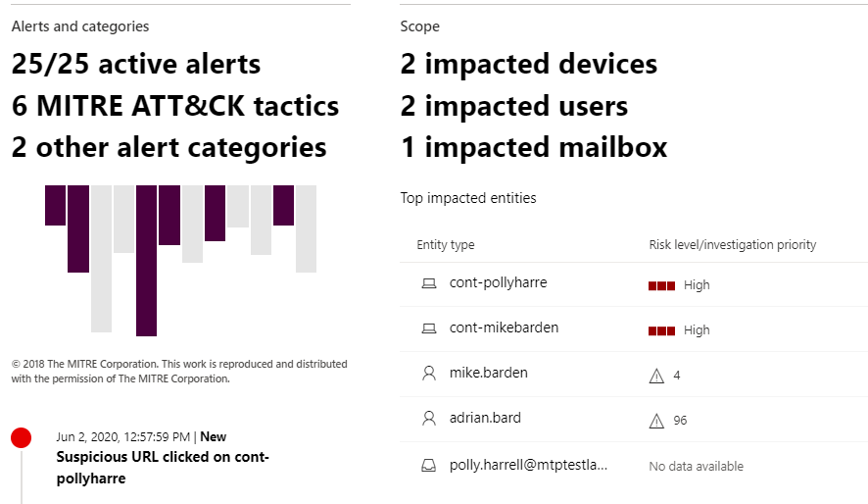Screen dimensions: 868x504
Task: Click the 25/25 active alerts heading
Action: tap(136, 65)
